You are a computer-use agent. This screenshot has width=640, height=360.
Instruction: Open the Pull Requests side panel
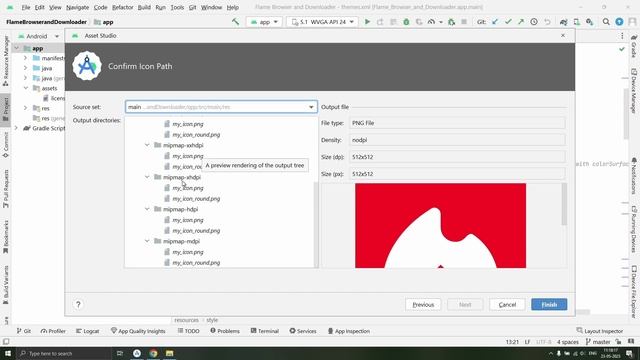coord(6,189)
